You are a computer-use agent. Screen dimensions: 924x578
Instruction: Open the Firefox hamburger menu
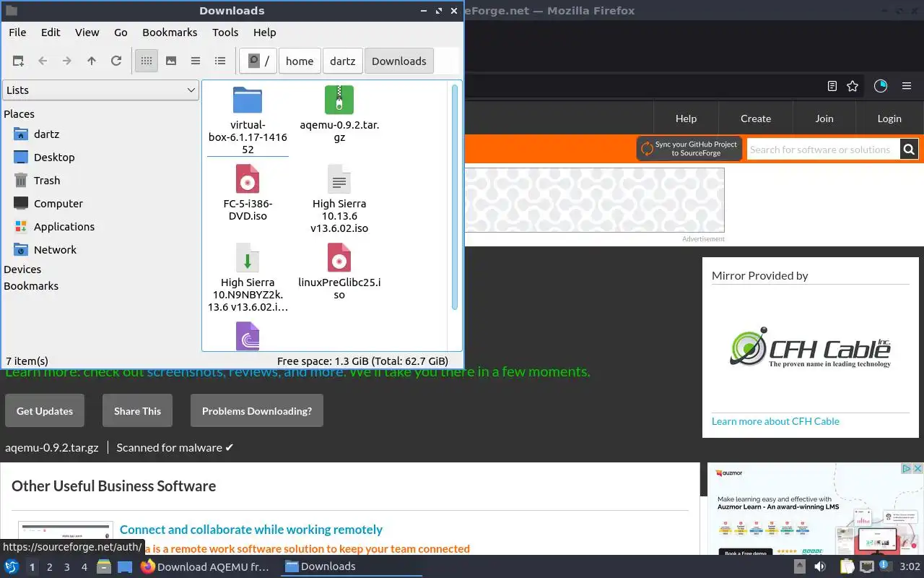point(907,86)
